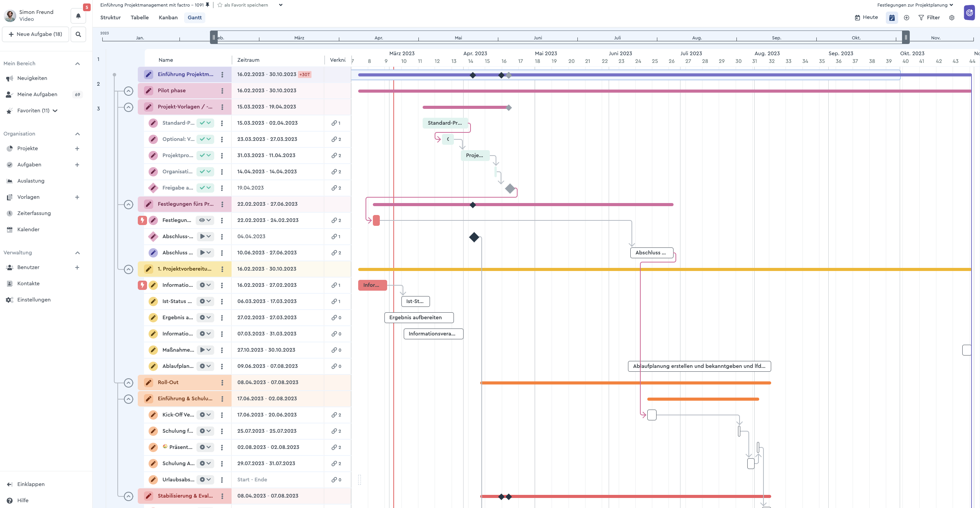Image resolution: width=980 pixels, height=508 pixels.
Task: Toggle done status of Projektpro... task
Action: [x=205, y=156]
